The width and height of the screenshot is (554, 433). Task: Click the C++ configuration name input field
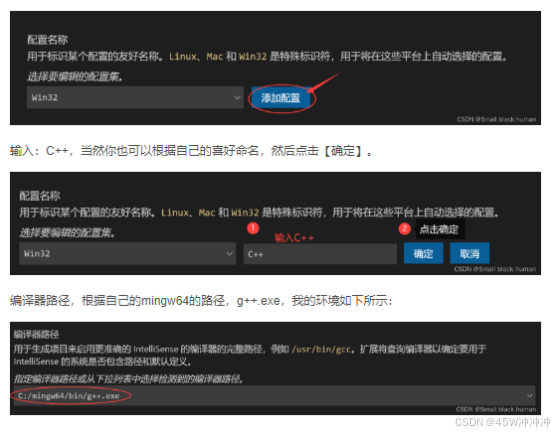[320, 254]
